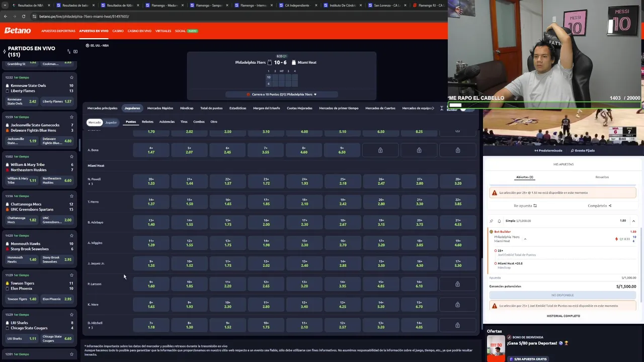
Task: Click the browser reload icon
Action: 23,16
